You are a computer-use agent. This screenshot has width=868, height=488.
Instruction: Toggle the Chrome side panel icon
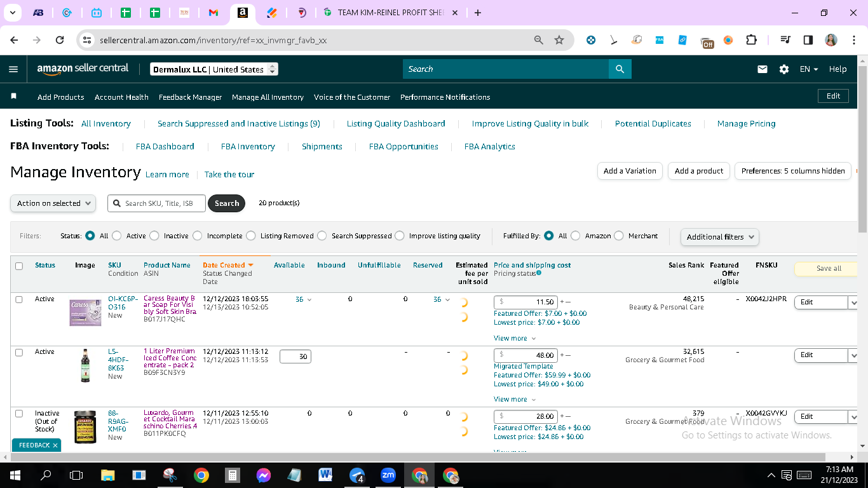click(808, 40)
